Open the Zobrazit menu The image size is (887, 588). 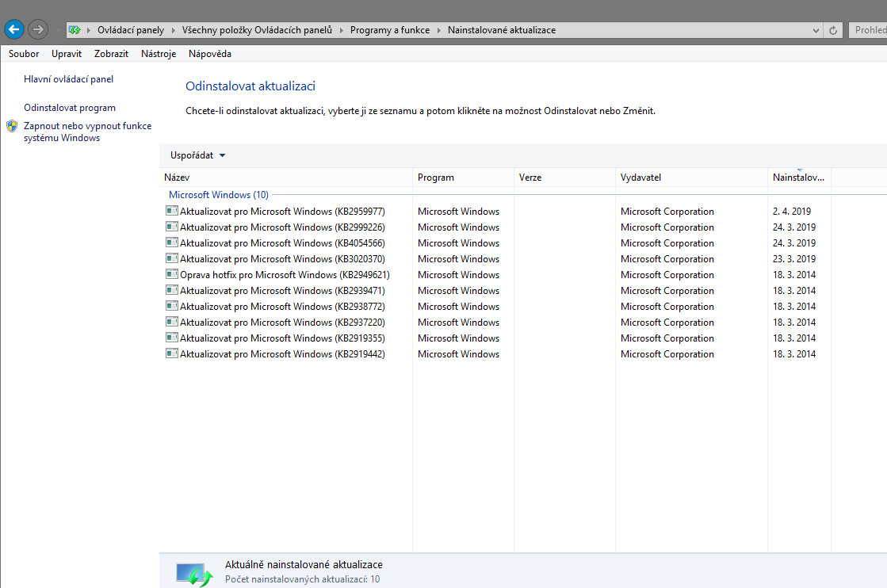pyautogui.click(x=111, y=54)
